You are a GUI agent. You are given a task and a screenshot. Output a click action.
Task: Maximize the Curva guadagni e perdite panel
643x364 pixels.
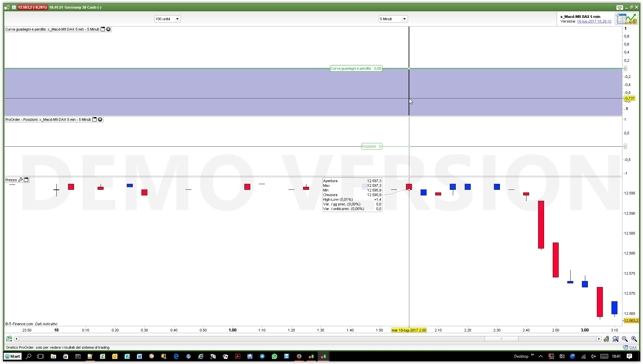pos(103,29)
